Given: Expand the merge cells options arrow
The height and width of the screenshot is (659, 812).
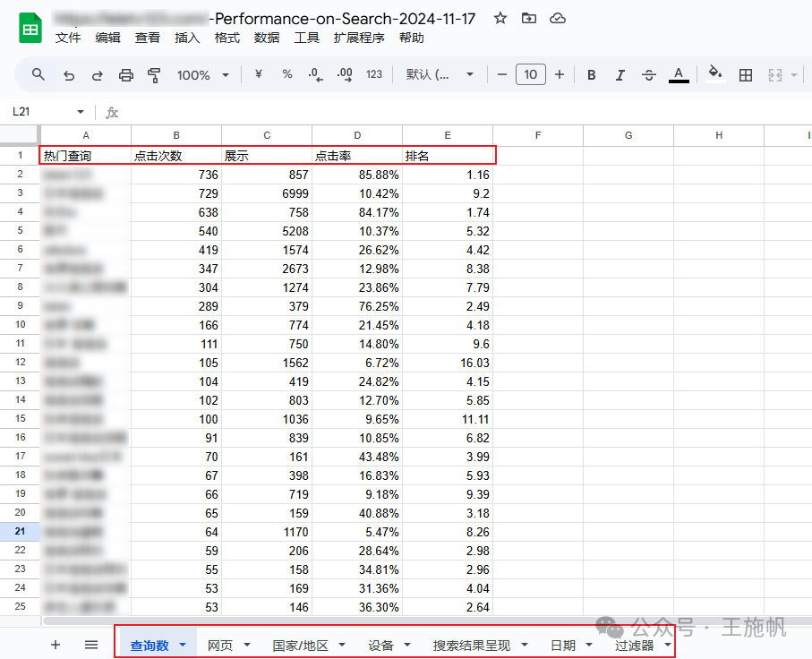Looking at the screenshot, I should [x=794, y=75].
